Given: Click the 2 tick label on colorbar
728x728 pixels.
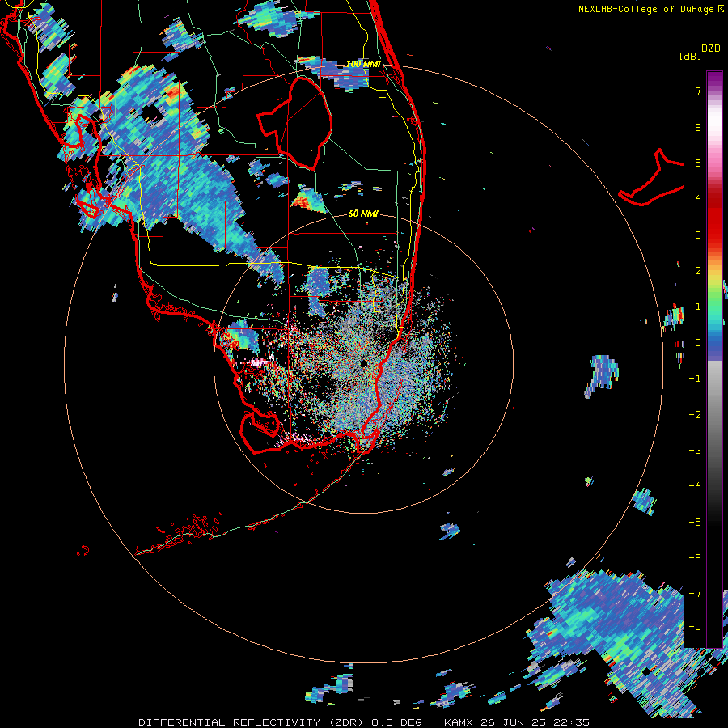Looking at the screenshot, I should click(698, 271).
